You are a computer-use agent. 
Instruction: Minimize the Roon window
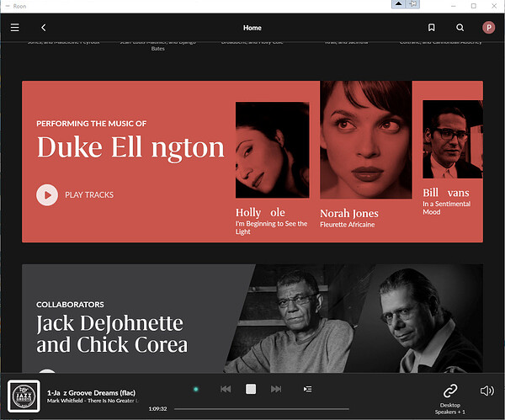(x=453, y=6)
